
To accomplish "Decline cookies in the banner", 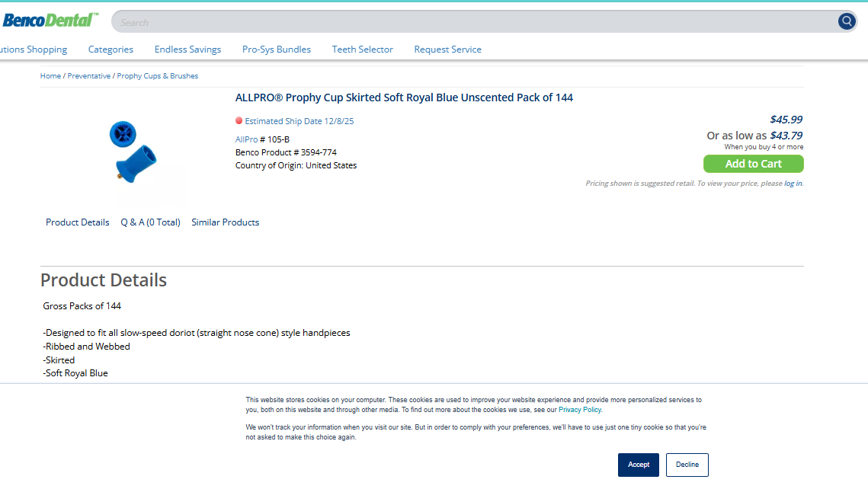I will point(687,465).
